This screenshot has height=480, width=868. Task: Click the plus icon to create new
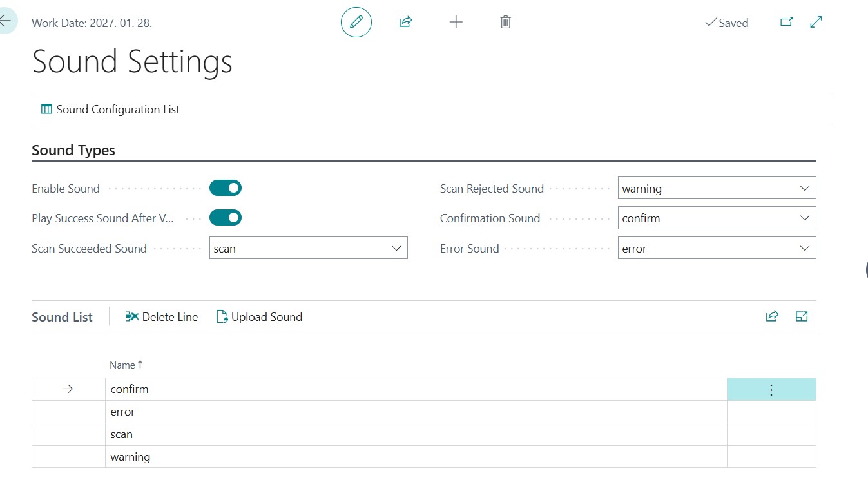(456, 22)
